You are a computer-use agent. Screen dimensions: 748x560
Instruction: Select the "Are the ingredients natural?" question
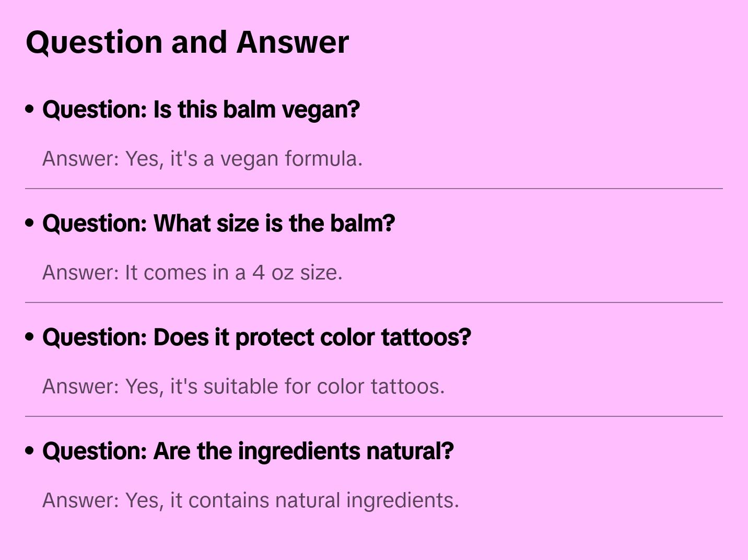tap(248, 451)
